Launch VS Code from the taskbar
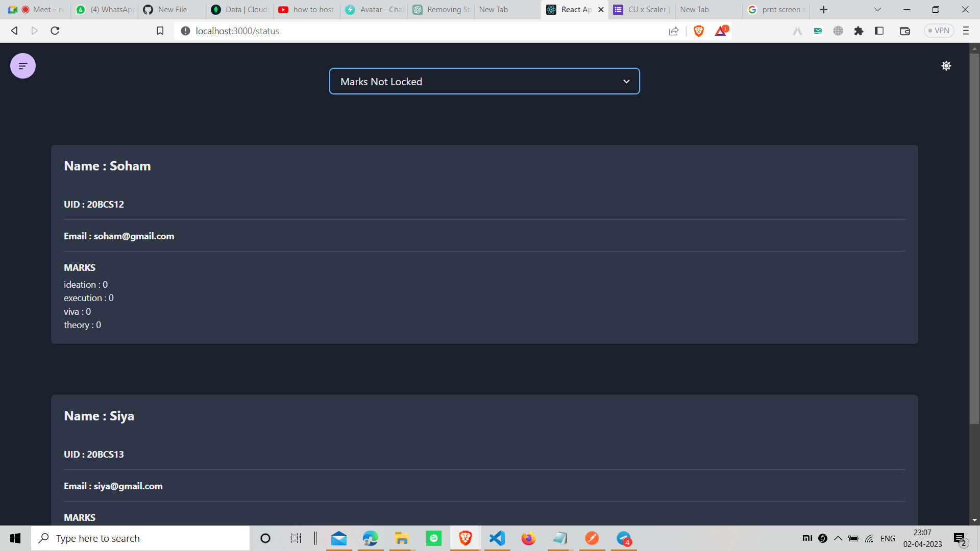The height and width of the screenshot is (551, 980). [497, 538]
